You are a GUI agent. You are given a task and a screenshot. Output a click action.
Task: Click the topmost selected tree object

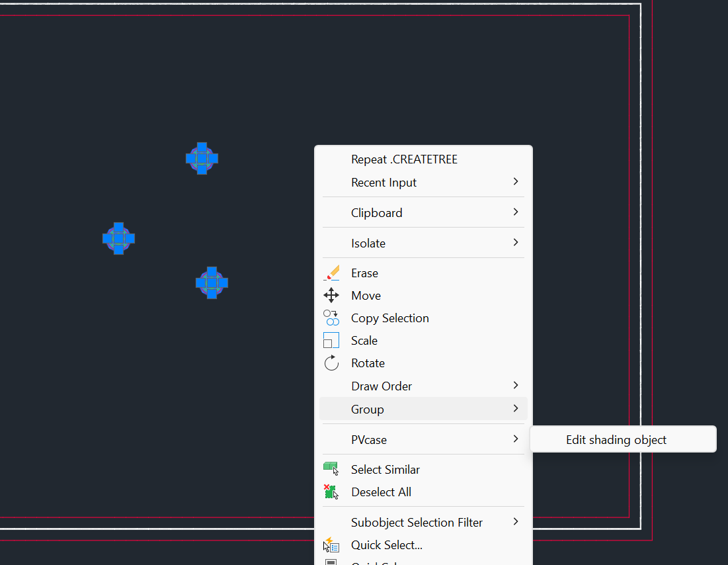pyautogui.click(x=202, y=159)
